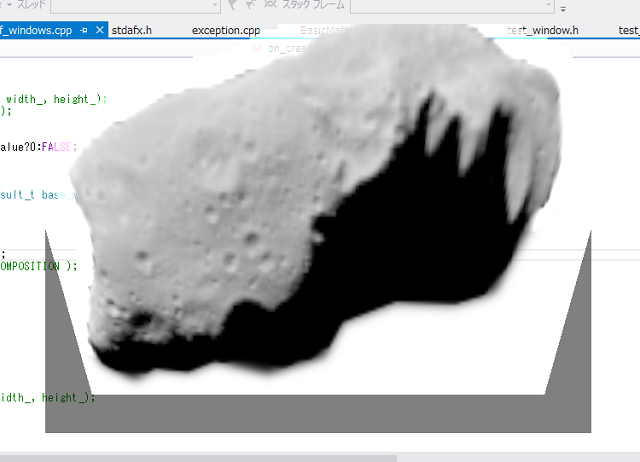
Task: Expand the スレッド (thread) dropdown
Action: click(x=213, y=5)
